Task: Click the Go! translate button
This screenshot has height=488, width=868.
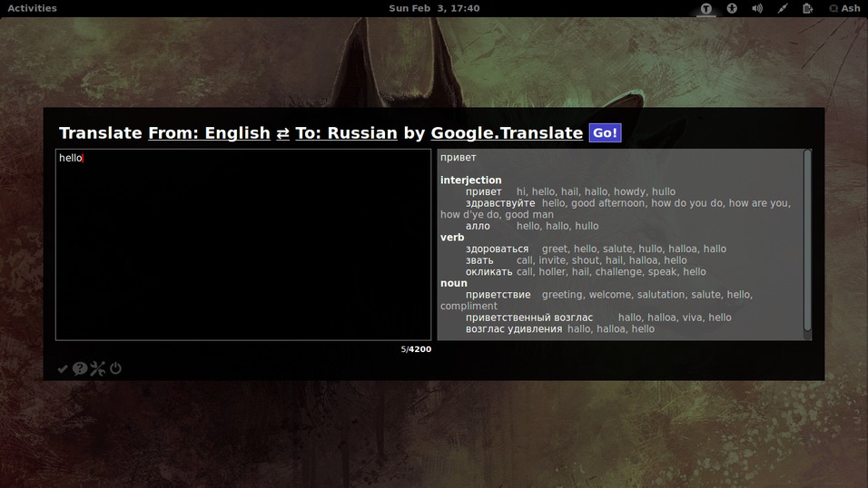Action: 605,132
